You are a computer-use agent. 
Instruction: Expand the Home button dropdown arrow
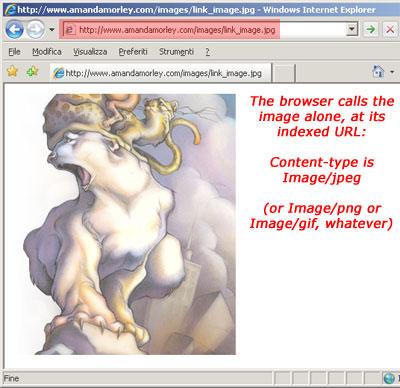(x=392, y=72)
